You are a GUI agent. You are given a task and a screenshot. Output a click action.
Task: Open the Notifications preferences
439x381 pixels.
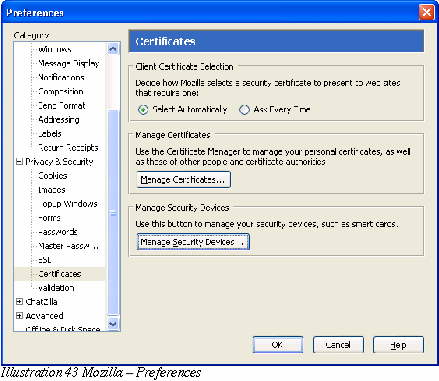click(61, 77)
